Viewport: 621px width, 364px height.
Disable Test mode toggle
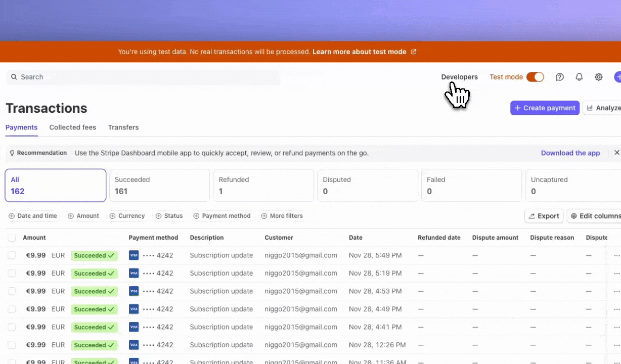click(x=535, y=77)
